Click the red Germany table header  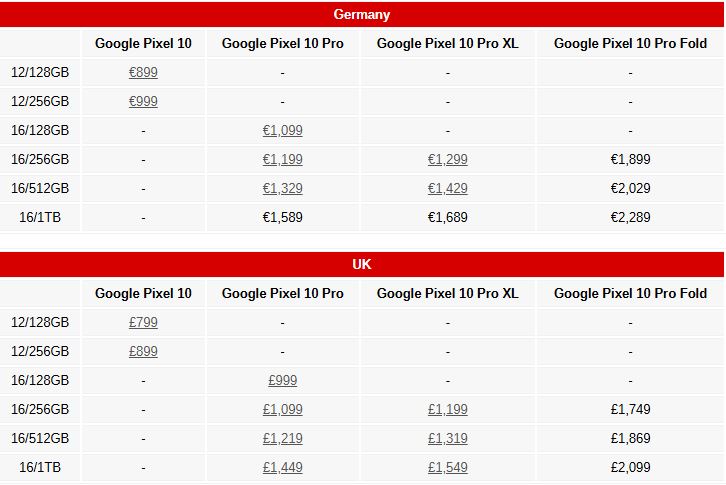362,14
